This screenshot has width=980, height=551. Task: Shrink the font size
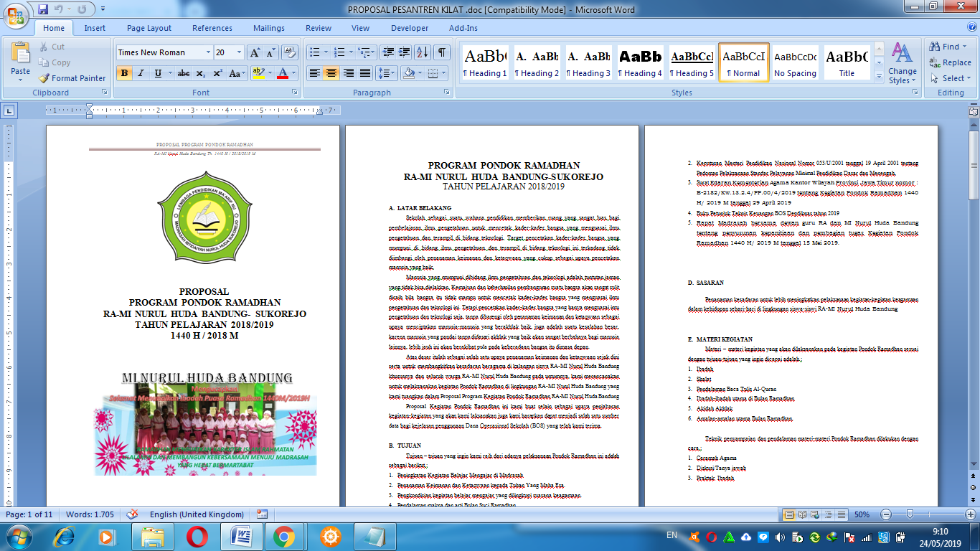pyautogui.click(x=270, y=52)
